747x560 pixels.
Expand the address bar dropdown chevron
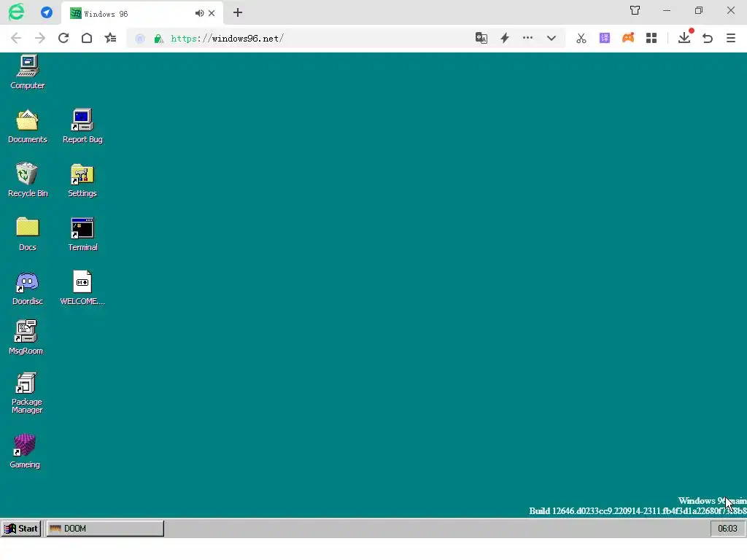click(x=551, y=38)
